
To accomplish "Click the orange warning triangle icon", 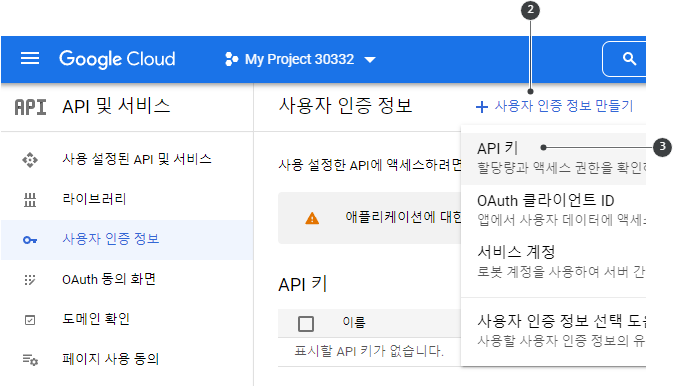I will click(312, 218).
